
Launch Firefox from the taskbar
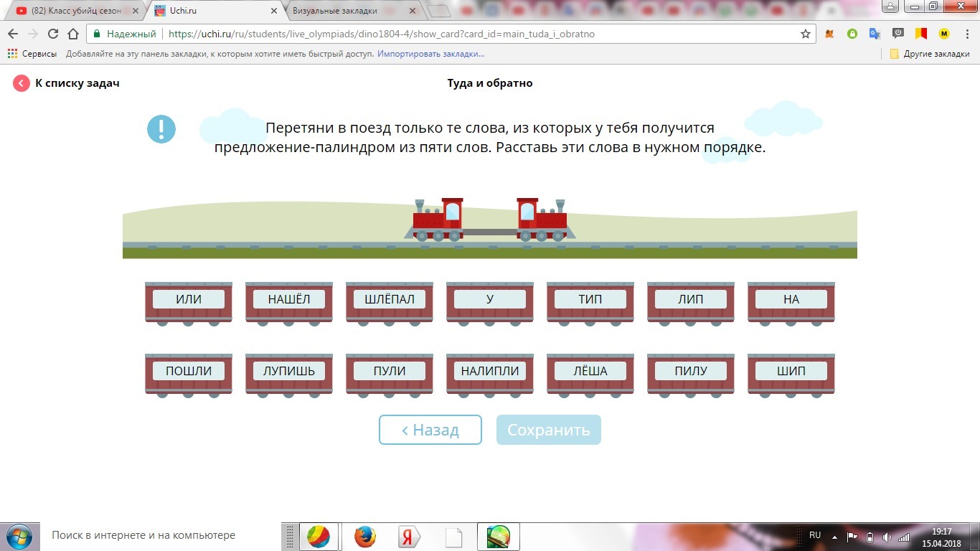(x=365, y=536)
